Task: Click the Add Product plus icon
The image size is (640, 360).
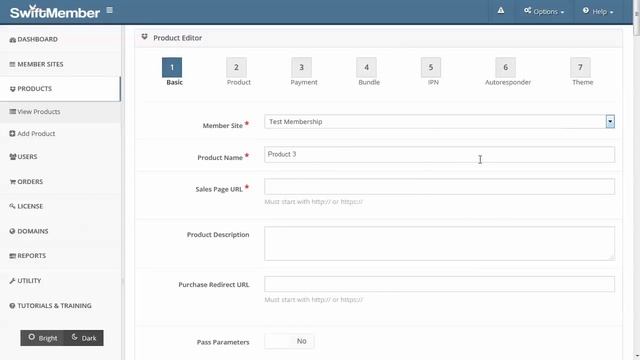Action: pyautogui.click(x=12, y=133)
